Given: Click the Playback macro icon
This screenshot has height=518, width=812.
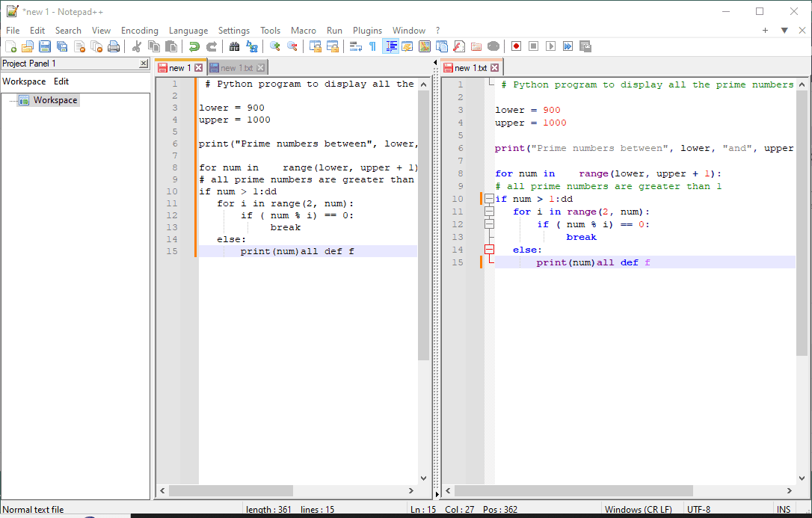Looking at the screenshot, I should coord(550,46).
